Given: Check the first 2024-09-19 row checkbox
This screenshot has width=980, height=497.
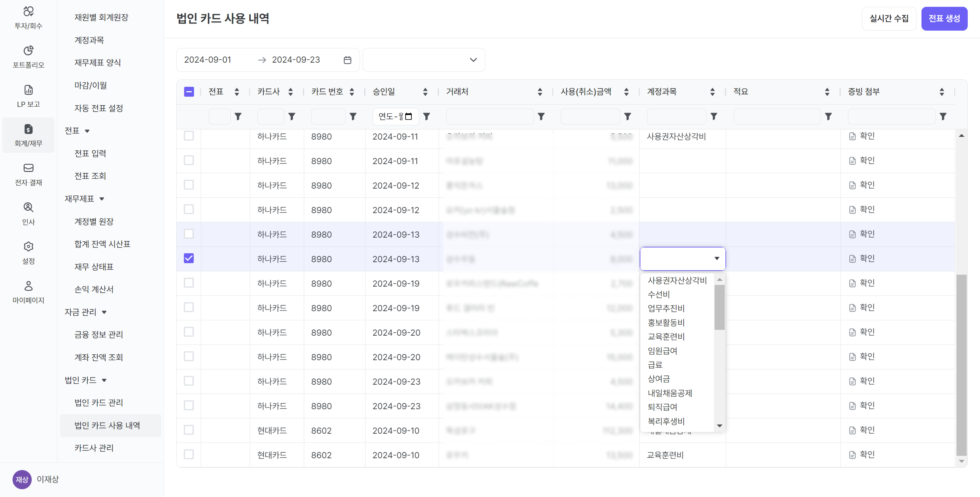Looking at the screenshot, I should point(189,283).
